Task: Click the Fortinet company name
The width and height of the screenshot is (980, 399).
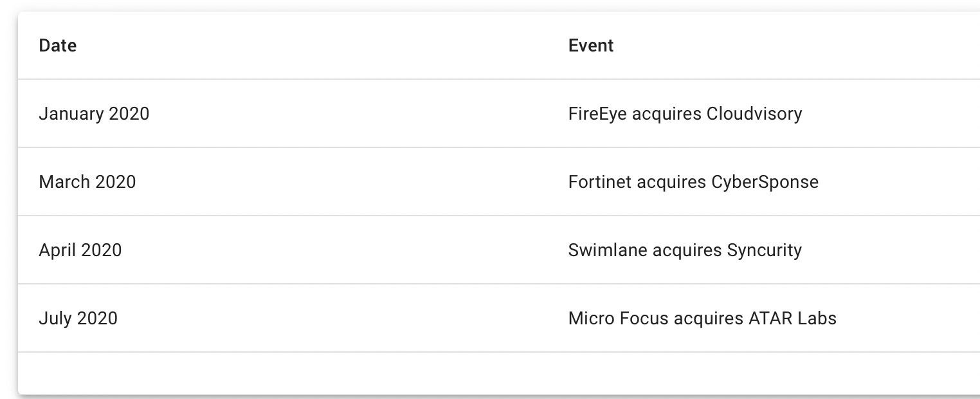Action: point(600,182)
